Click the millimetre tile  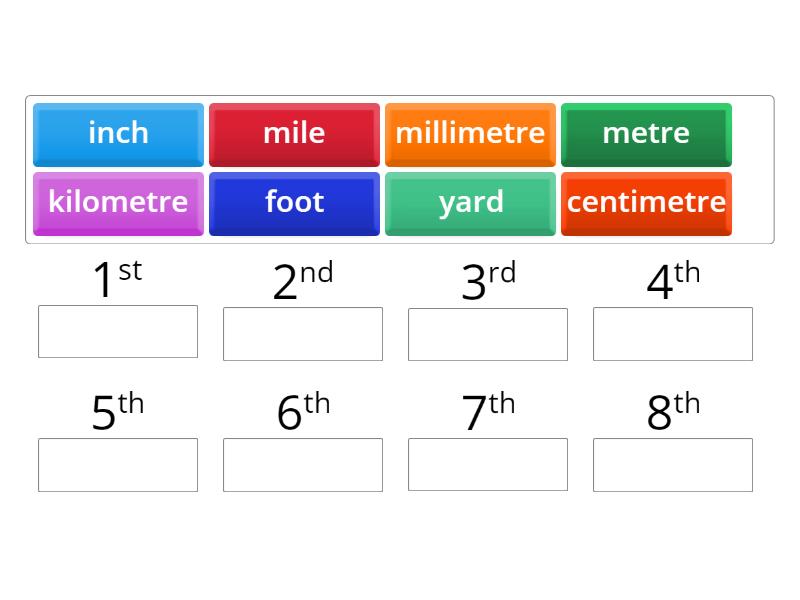click(x=470, y=133)
